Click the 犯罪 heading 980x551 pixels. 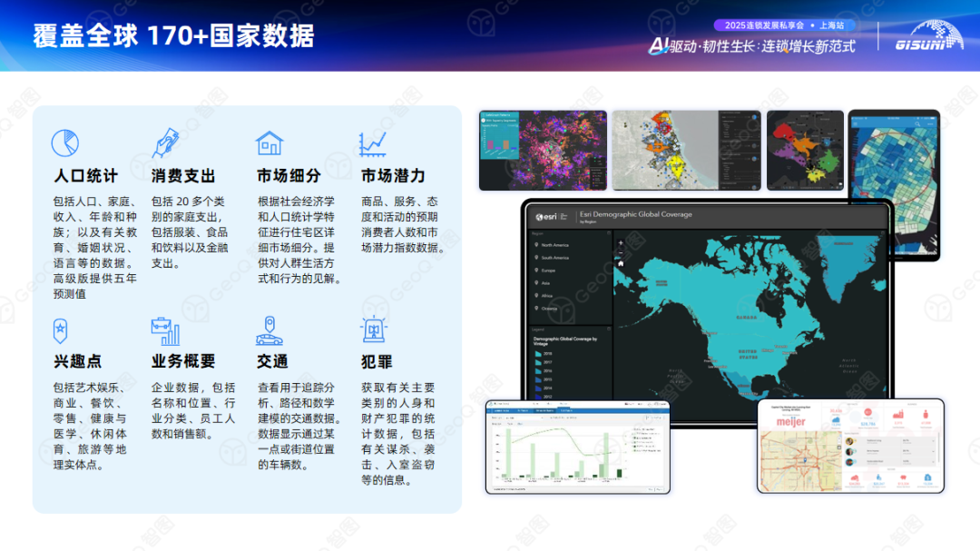[x=377, y=361]
